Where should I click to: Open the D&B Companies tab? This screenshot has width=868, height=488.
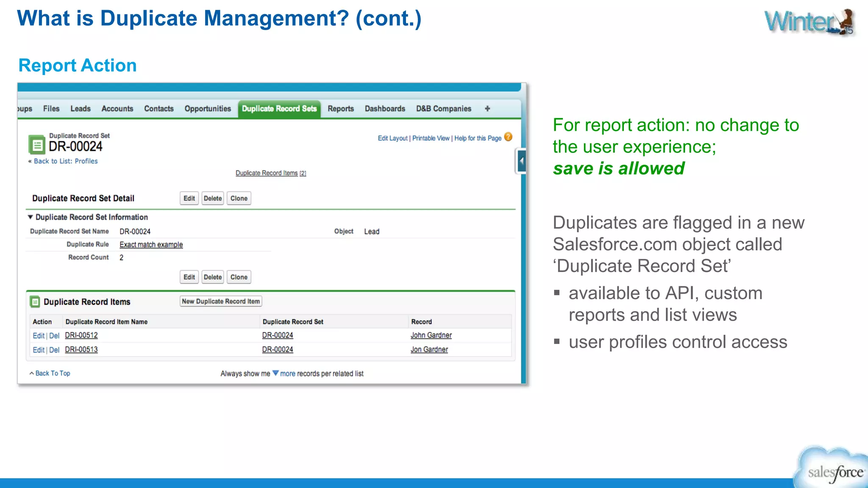point(444,108)
